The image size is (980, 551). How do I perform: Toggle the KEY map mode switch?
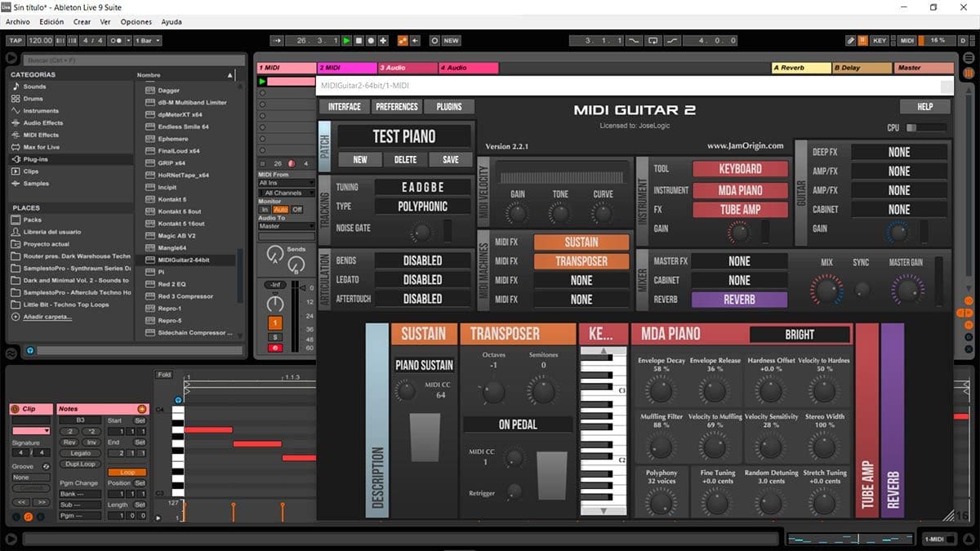point(879,40)
